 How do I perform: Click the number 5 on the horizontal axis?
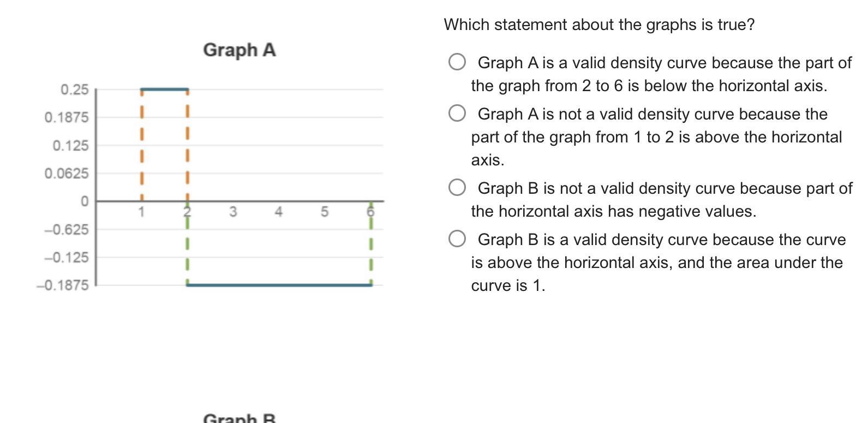pyautogui.click(x=325, y=212)
